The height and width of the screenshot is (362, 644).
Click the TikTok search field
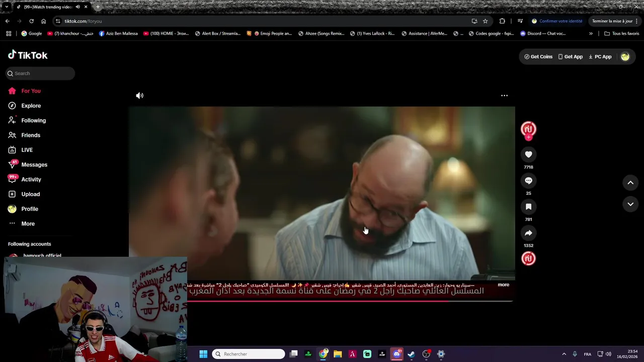point(40,73)
